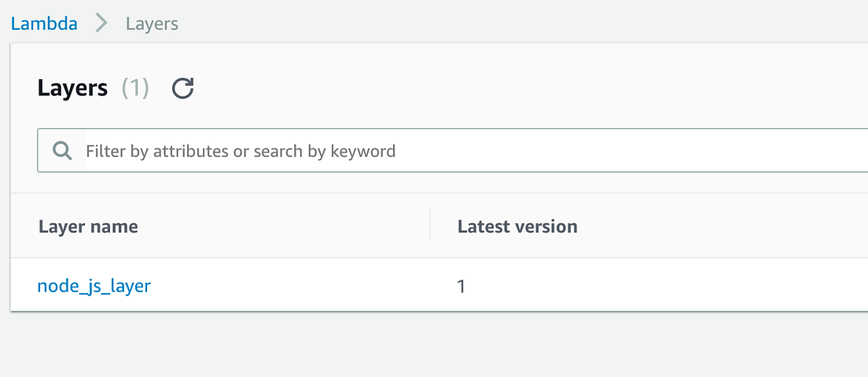This screenshot has height=377, width=868.
Task: Sort by the Latest version column header
Action: [x=517, y=226]
